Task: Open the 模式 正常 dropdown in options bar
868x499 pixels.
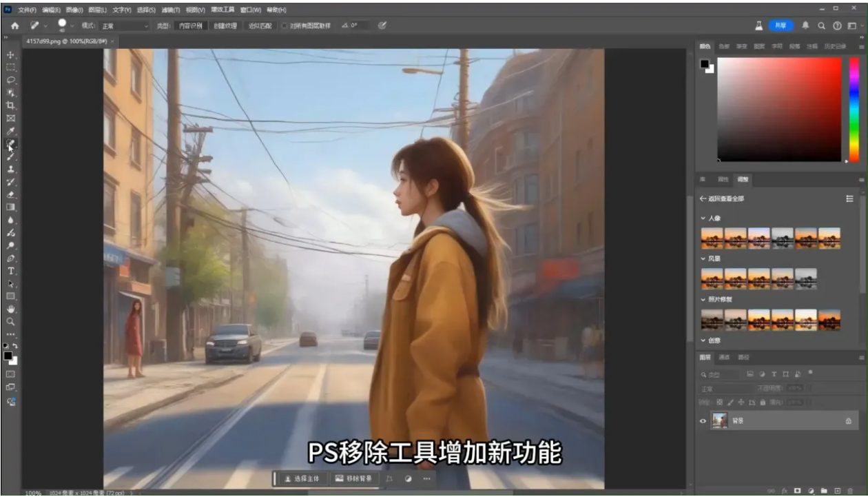Action: 125,26
